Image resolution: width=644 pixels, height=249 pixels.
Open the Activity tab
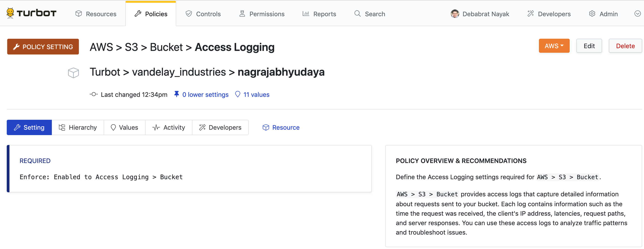169,127
